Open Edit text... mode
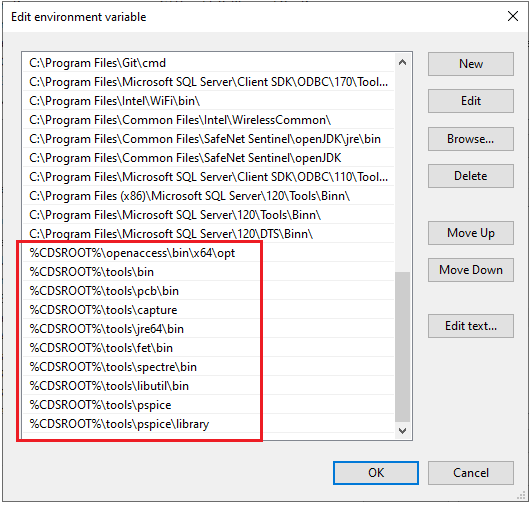 (x=471, y=326)
